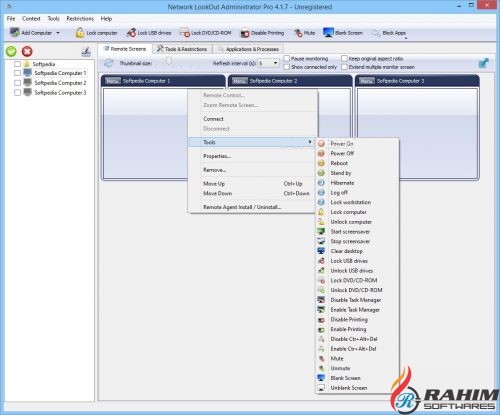Click the Lock computer toolbar icon
Image resolution: width=500 pixels, height=415 pixels.
(80, 33)
